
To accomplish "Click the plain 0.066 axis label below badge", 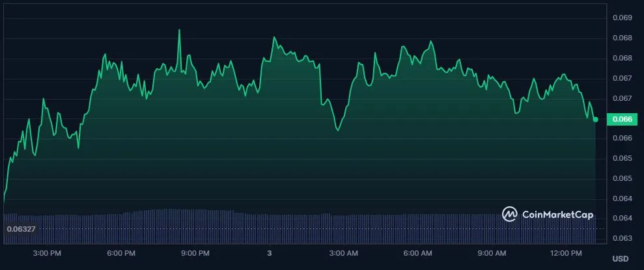I will (623, 138).
